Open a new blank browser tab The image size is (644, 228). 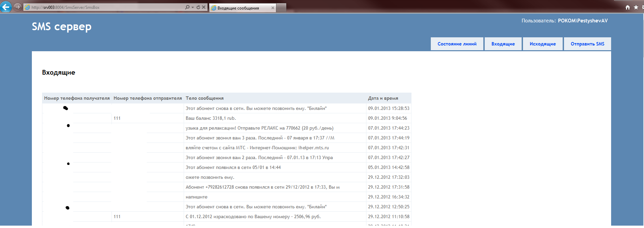[x=281, y=7]
